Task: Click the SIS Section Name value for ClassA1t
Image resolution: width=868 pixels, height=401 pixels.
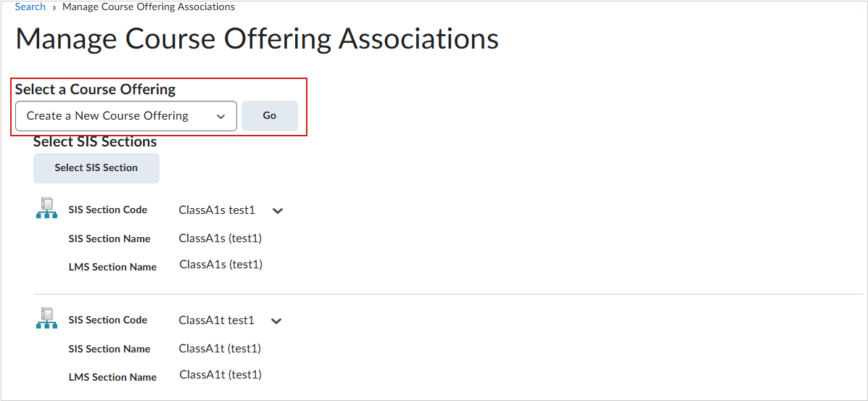Action: tap(220, 348)
